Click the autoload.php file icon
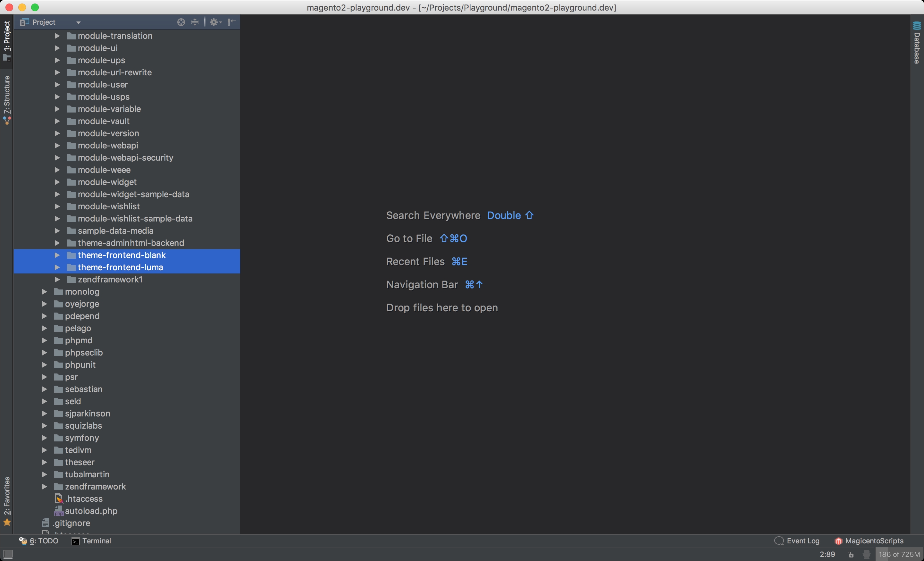This screenshot has width=924, height=561. 58,511
